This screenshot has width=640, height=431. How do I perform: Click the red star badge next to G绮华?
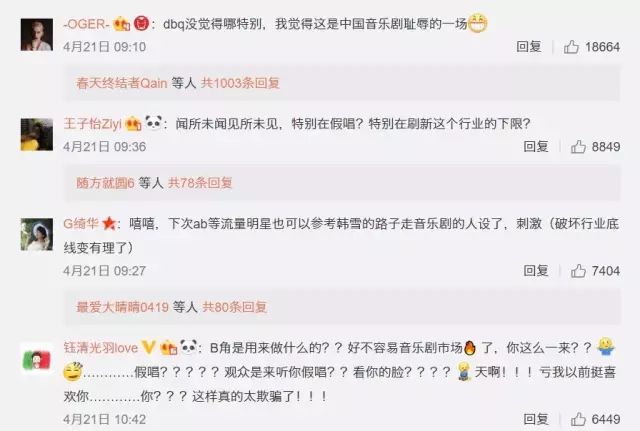pyautogui.click(x=109, y=223)
